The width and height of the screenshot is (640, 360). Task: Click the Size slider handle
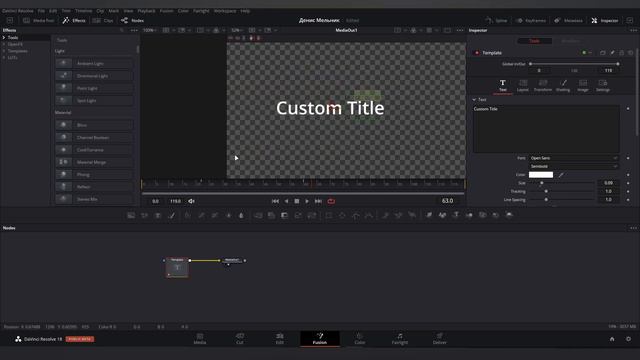coord(542,183)
